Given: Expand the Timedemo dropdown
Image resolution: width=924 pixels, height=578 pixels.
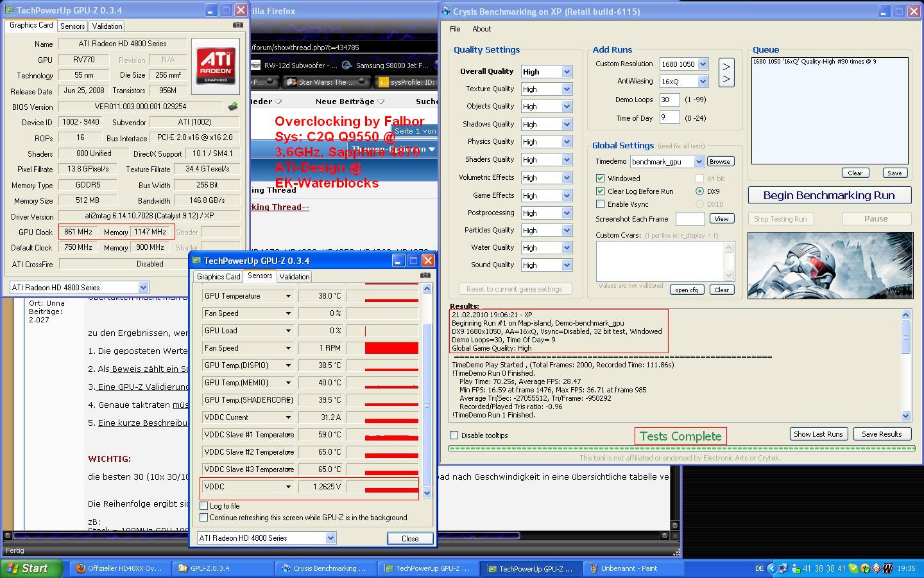Looking at the screenshot, I should (699, 162).
